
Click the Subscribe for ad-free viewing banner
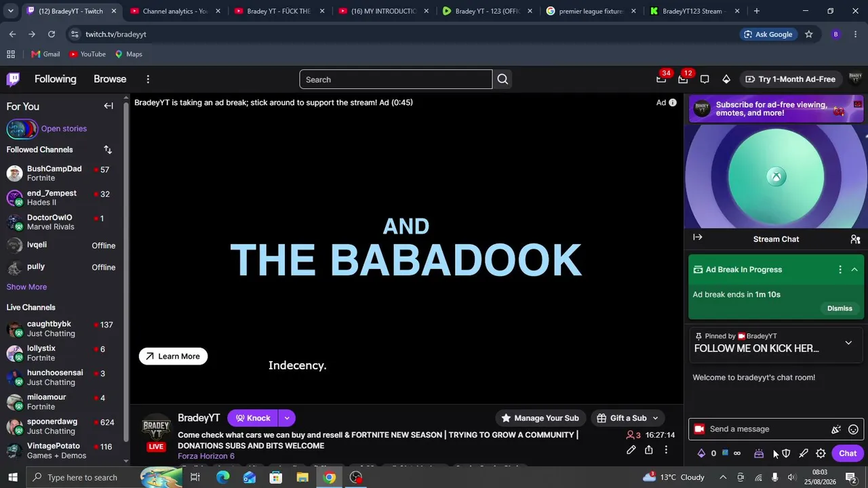click(x=776, y=108)
